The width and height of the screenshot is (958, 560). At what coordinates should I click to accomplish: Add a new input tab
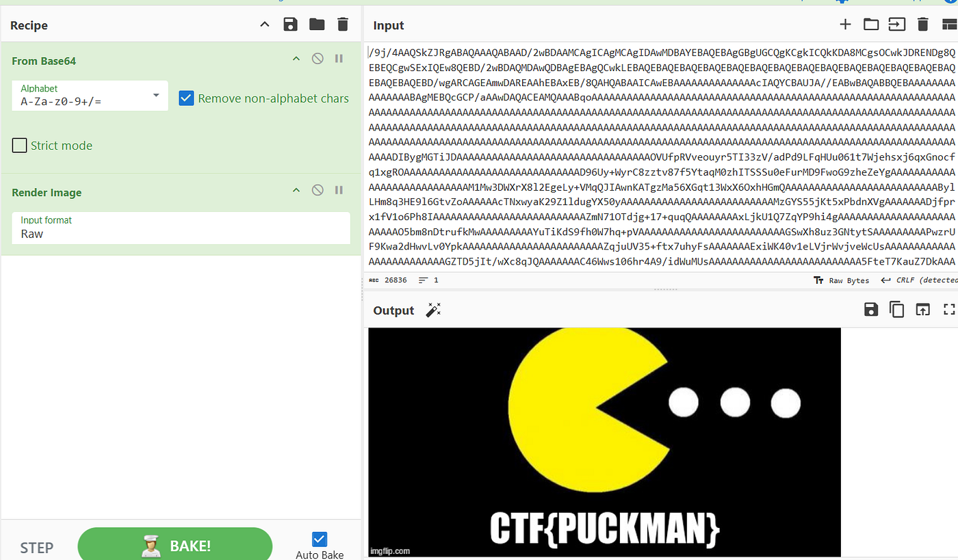click(846, 25)
